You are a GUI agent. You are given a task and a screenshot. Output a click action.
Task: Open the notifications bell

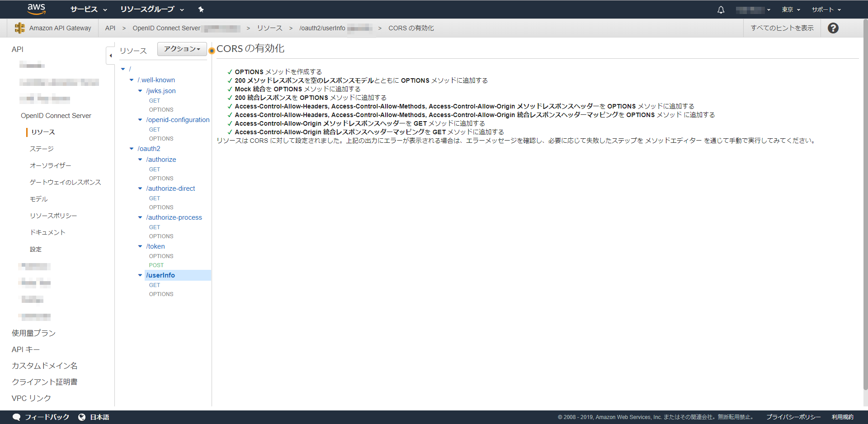click(x=721, y=9)
